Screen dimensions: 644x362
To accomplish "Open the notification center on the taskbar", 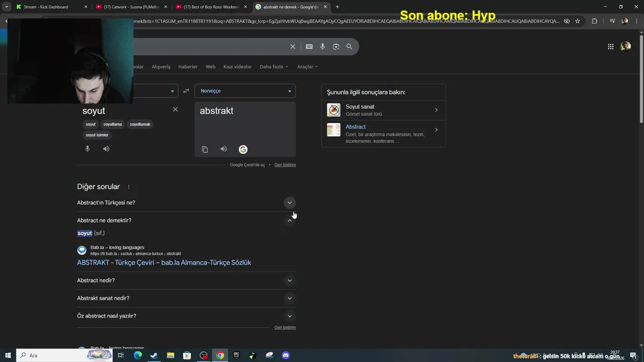I will click(633, 355).
